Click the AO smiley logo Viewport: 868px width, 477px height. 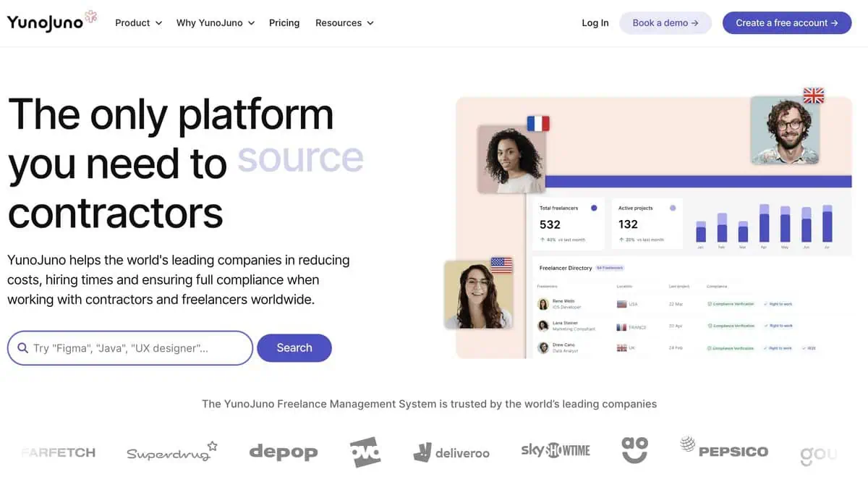click(x=634, y=449)
